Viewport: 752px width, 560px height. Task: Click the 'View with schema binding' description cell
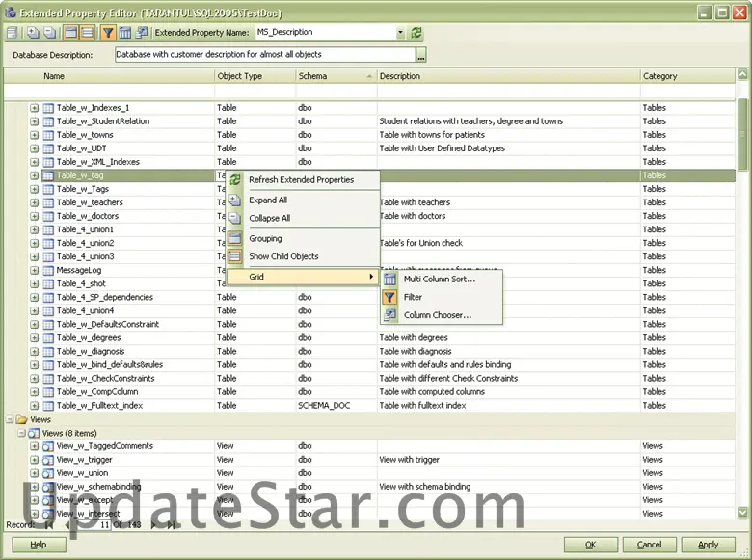point(508,487)
